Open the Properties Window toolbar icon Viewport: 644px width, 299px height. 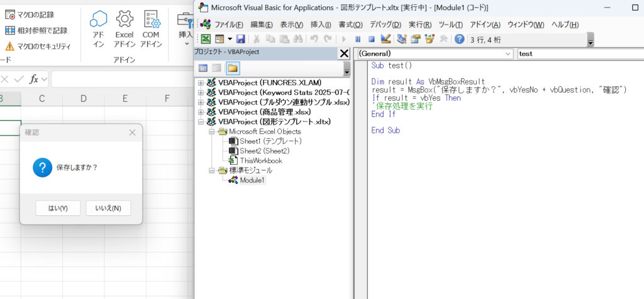(x=416, y=39)
